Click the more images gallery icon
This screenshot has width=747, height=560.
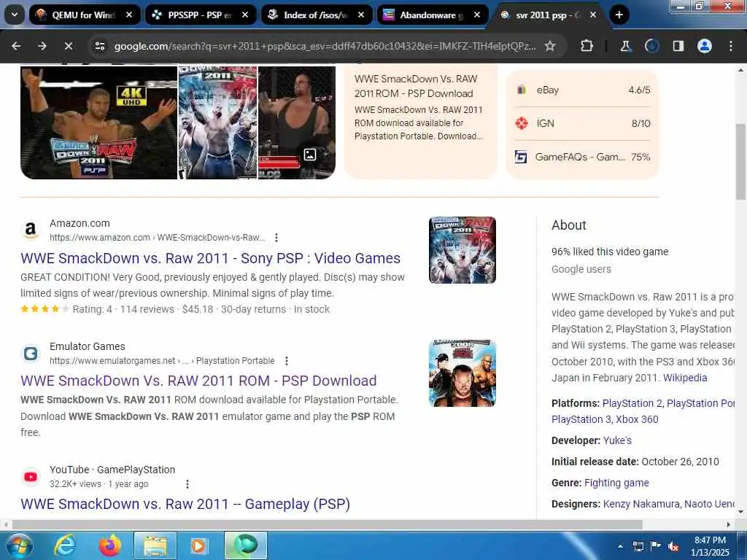310,155
